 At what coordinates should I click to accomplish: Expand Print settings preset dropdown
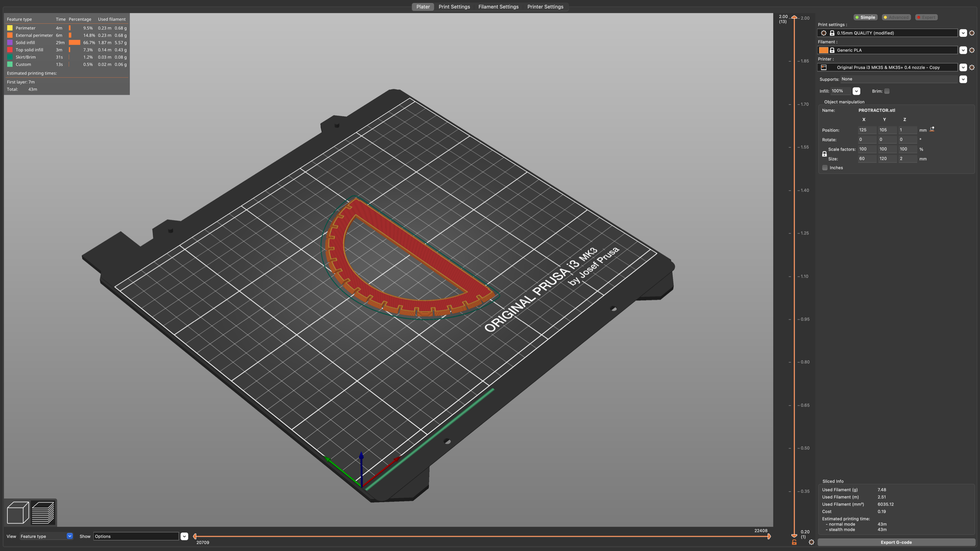pyautogui.click(x=963, y=33)
